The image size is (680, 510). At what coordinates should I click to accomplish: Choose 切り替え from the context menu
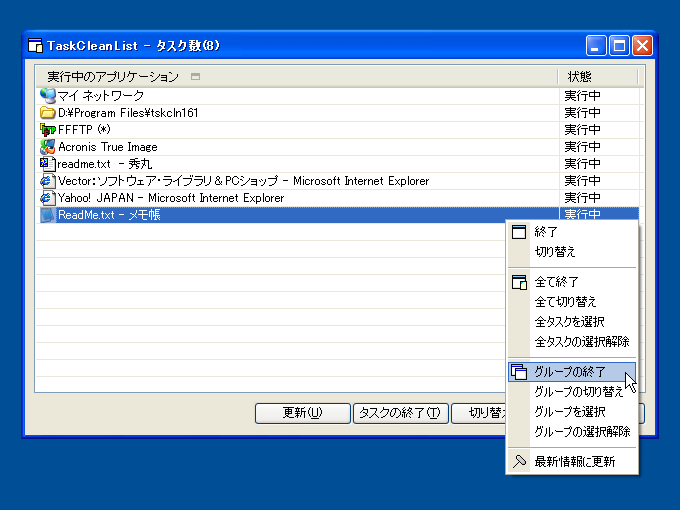pos(572,252)
